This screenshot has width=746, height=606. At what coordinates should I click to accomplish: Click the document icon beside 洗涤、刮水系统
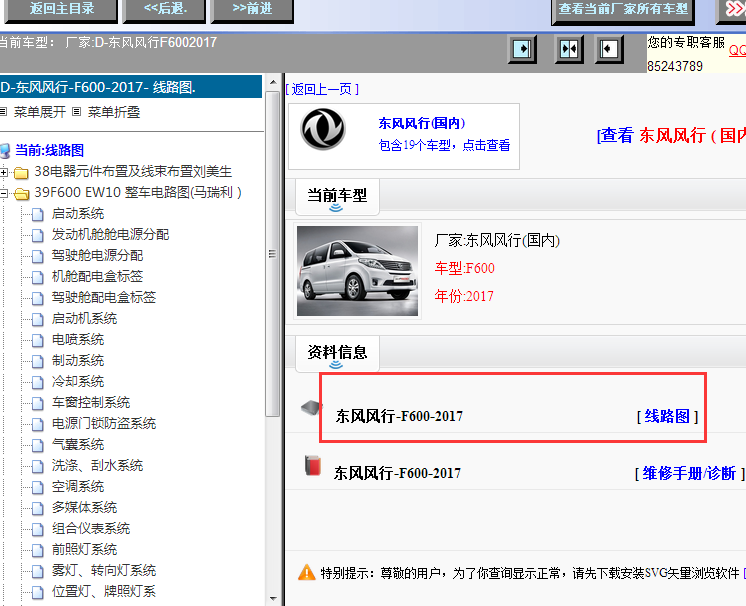(x=38, y=466)
